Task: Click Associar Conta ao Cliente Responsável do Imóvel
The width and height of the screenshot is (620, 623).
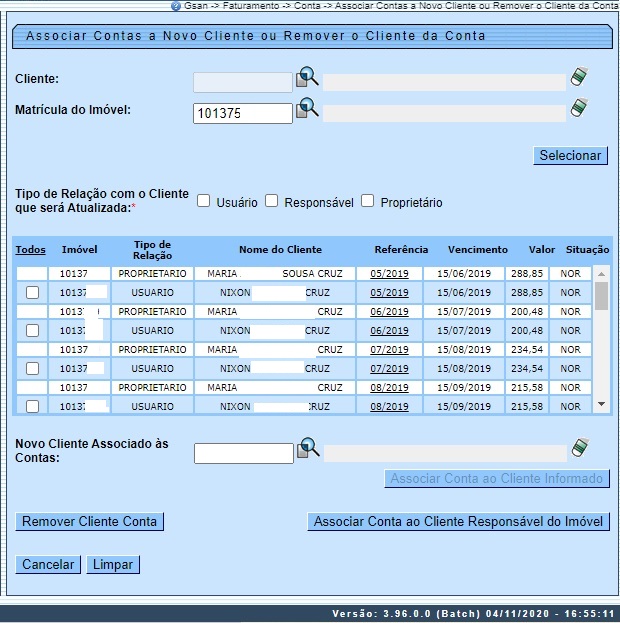Action: (458, 522)
